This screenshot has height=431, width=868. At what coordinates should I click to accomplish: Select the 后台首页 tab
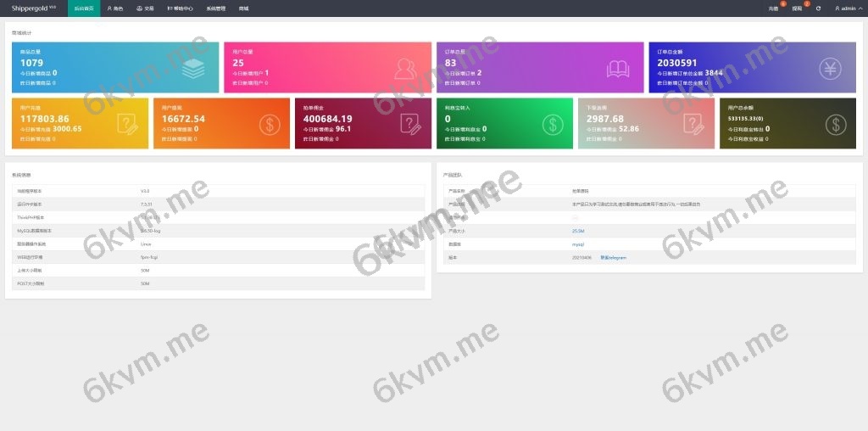click(x=84, y=8)
